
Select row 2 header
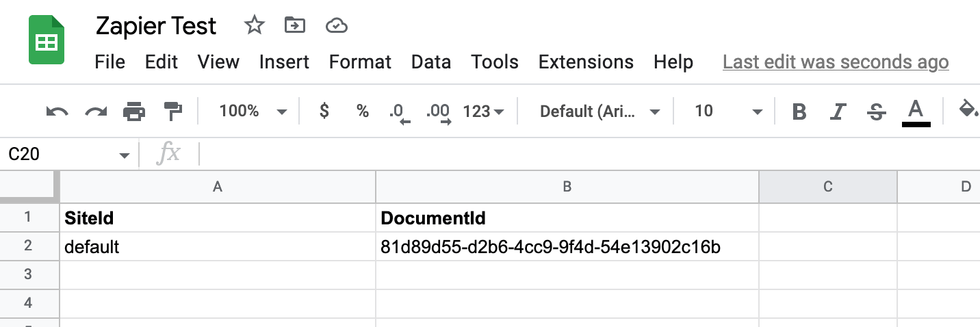(x=29, y=246)
